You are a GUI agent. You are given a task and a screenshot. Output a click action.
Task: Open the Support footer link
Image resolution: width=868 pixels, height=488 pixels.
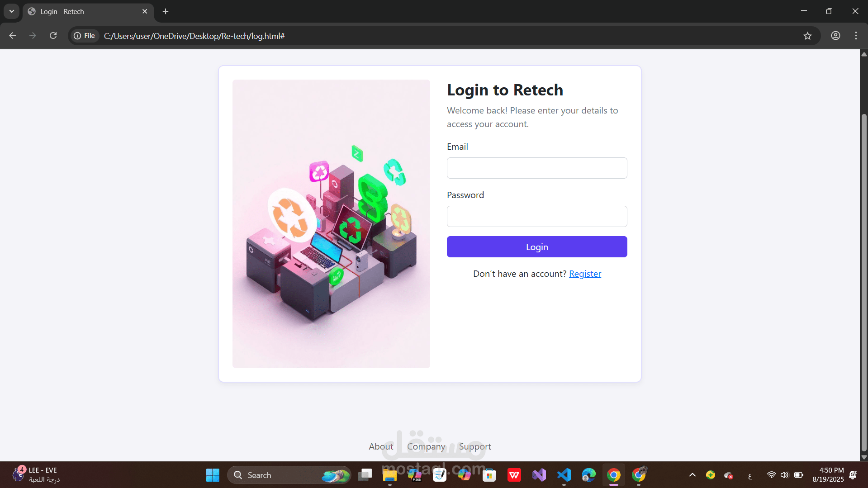coord(475,446)
